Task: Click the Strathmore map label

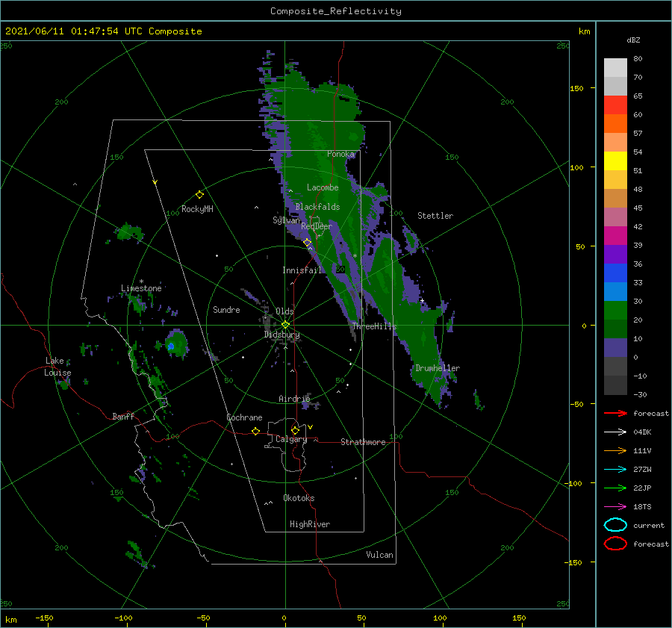Action: click(363, 442)
